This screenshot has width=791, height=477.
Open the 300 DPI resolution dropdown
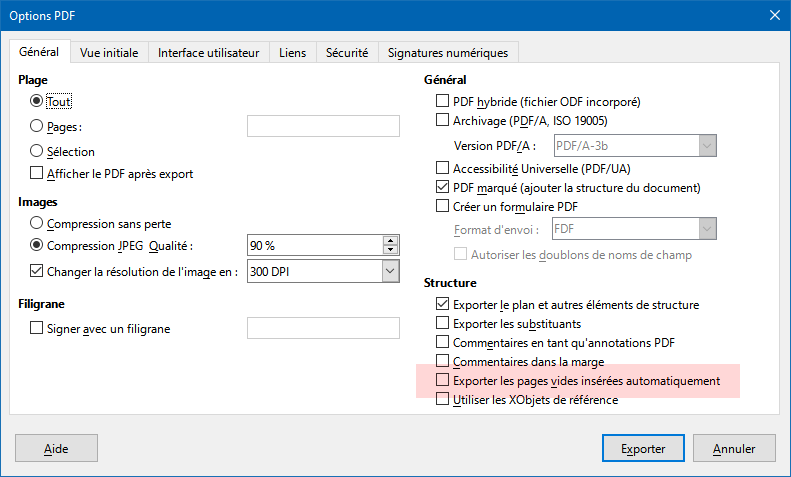[x=390, y=271]
